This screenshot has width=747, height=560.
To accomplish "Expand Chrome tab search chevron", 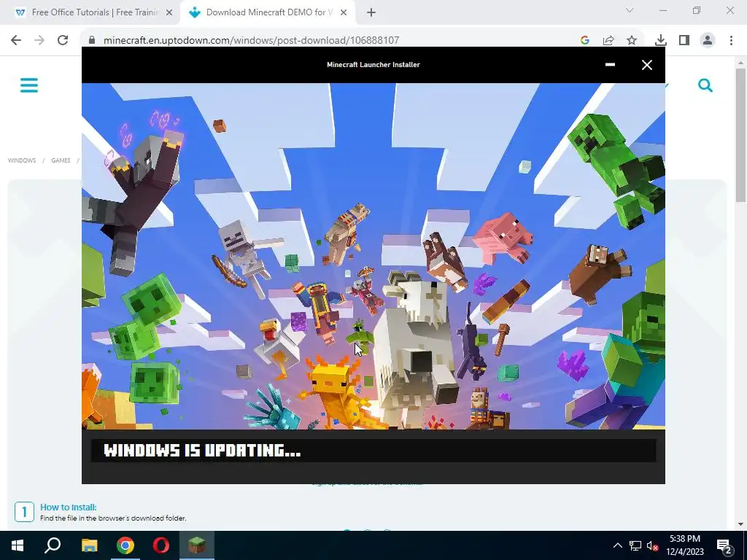I will click(x=630, y=10).
